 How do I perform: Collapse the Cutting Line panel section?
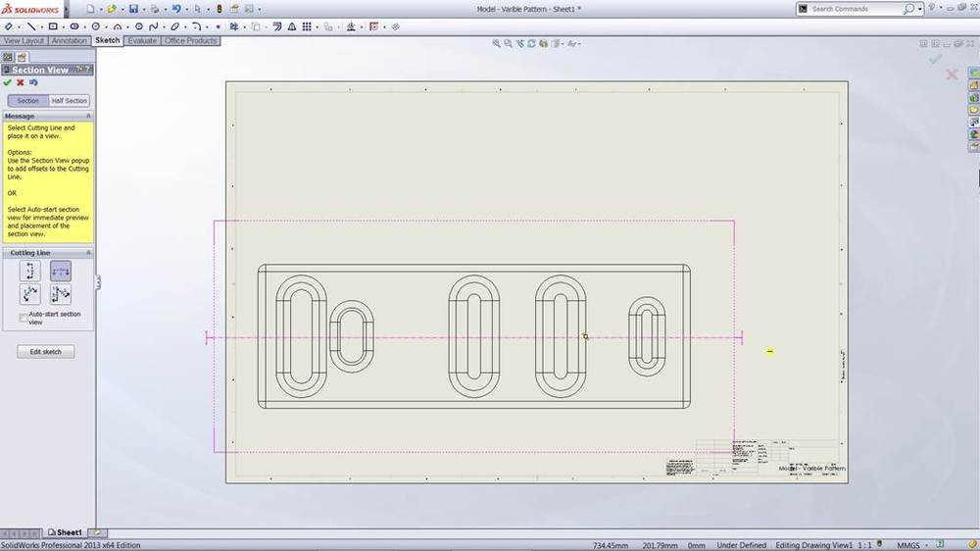click(88, 253)
